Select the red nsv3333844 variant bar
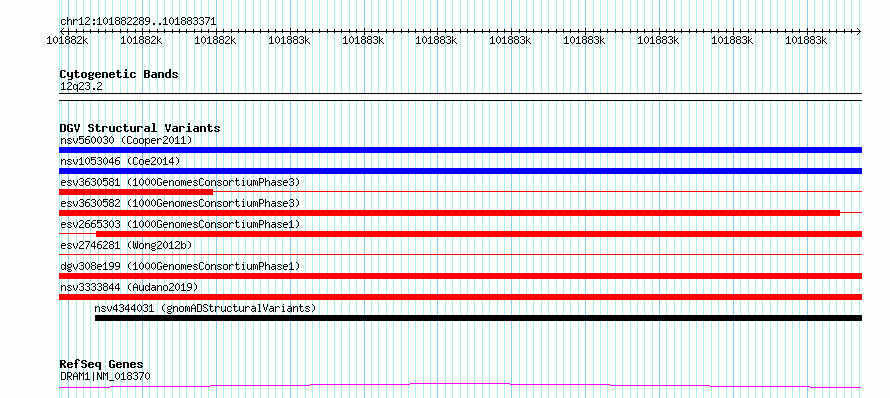 coord(460,297)
